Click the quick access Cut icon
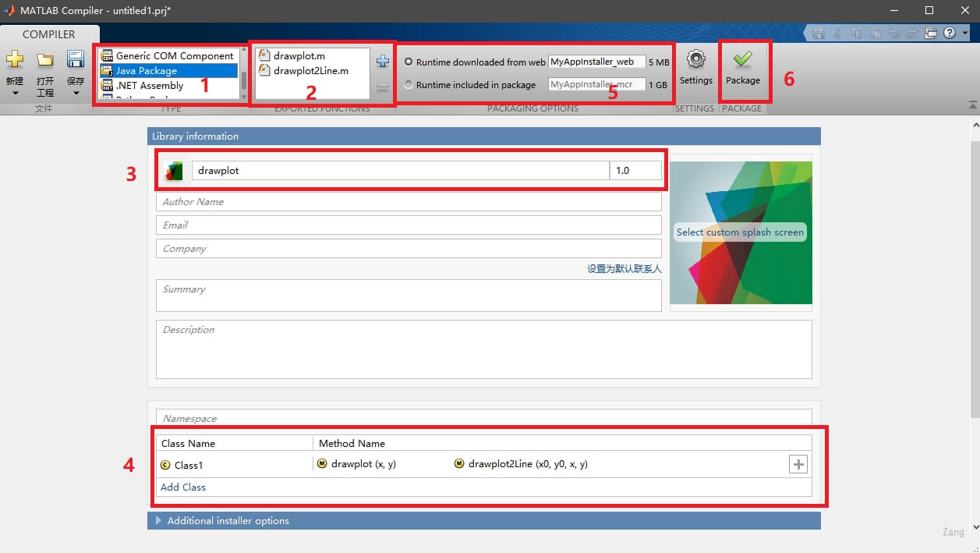 pyautogui.click(x=837, y=34)
